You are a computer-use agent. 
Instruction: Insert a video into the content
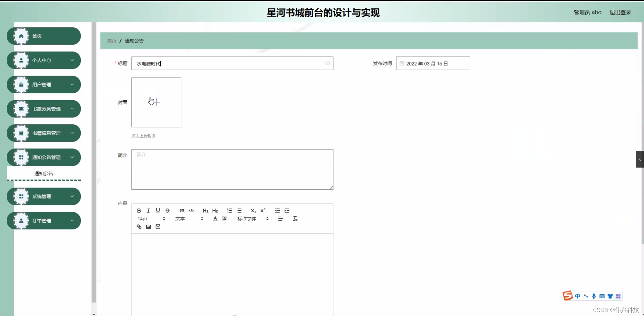158,227
